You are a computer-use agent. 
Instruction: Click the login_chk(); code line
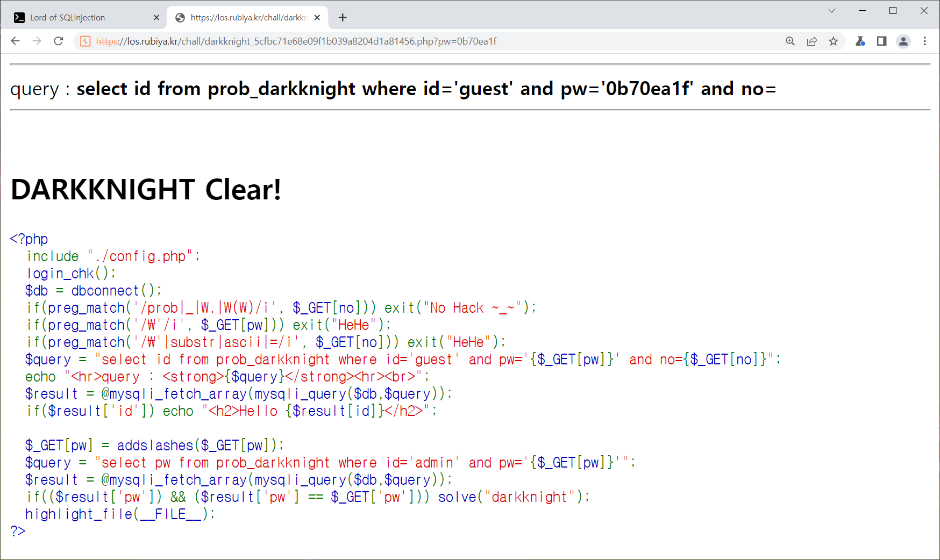pyautogui.click(x=71, y=274)
